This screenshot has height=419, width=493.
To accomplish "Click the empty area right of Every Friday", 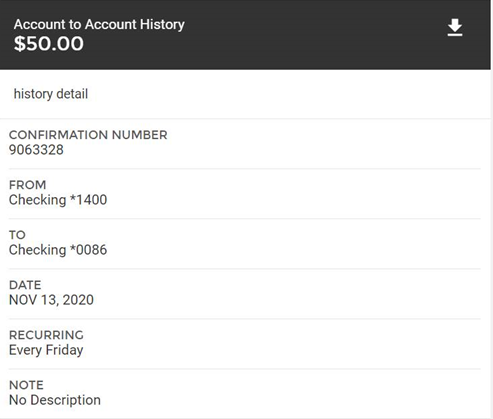I will click(x=283, y=350).
